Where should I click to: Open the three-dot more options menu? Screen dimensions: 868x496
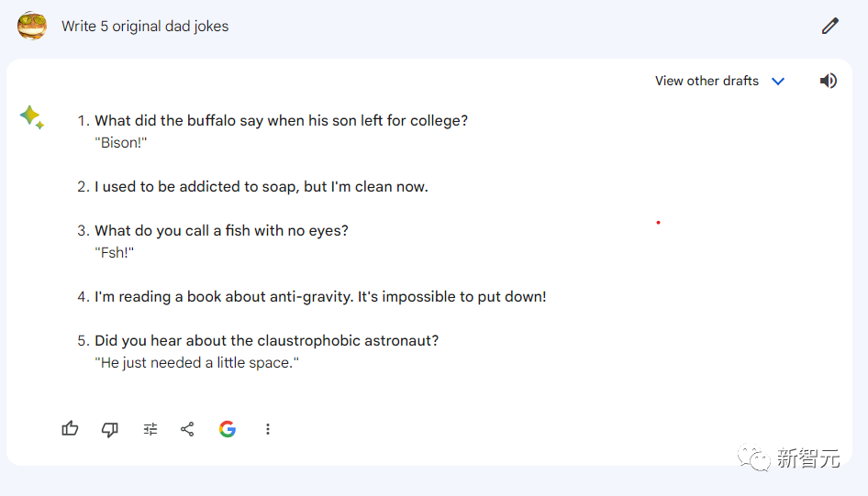pyautogui.click(x=268, y=428)
